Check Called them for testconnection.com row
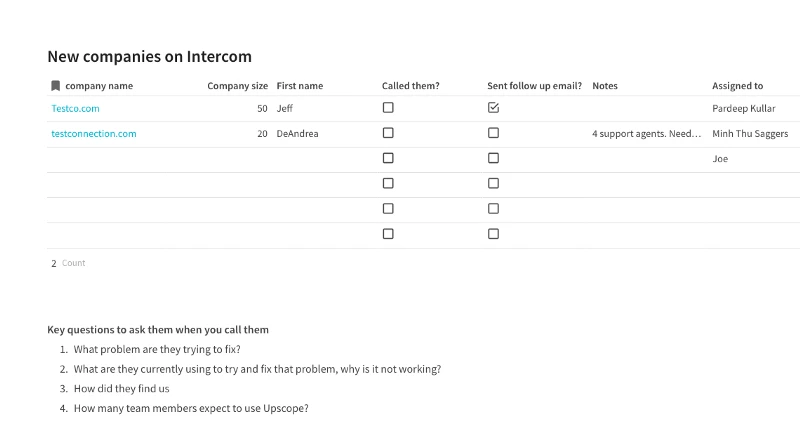The image size is (800, 423). tap(388, 133)
